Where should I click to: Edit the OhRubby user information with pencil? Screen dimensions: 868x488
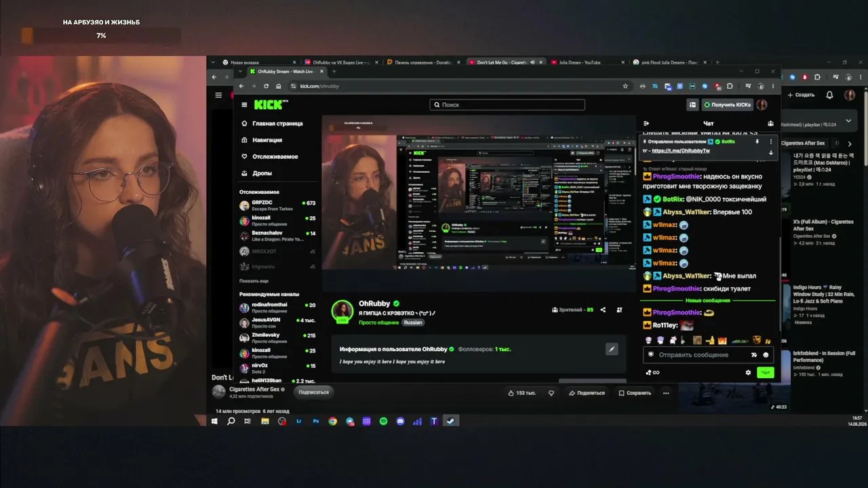coord(612,349)
